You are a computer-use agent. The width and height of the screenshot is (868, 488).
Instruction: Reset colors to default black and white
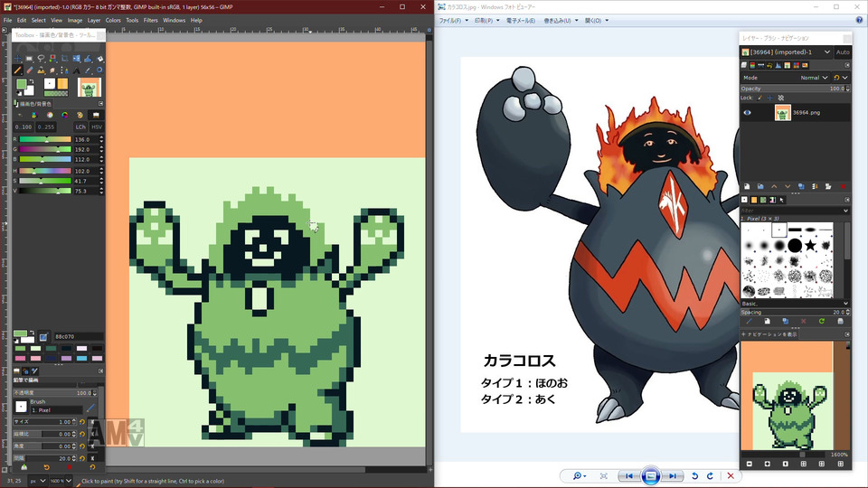[x=19, y=93]
